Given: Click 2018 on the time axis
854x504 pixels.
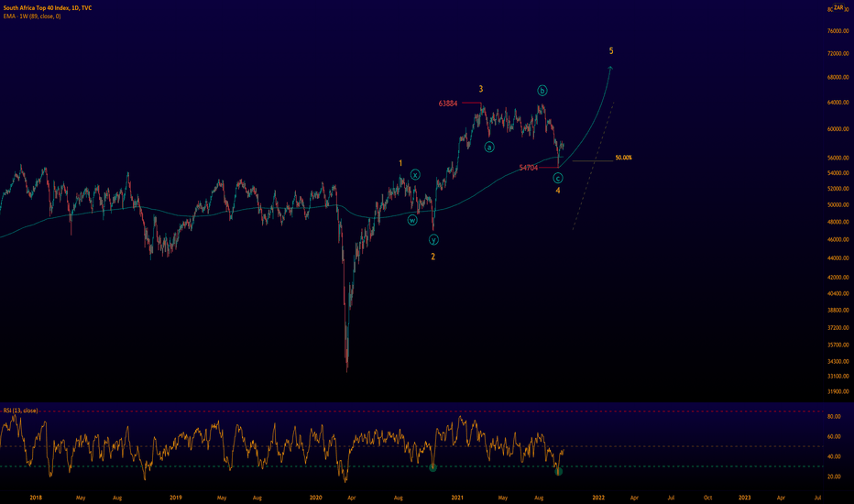Looking at the screenshot, I should [36, 498].
